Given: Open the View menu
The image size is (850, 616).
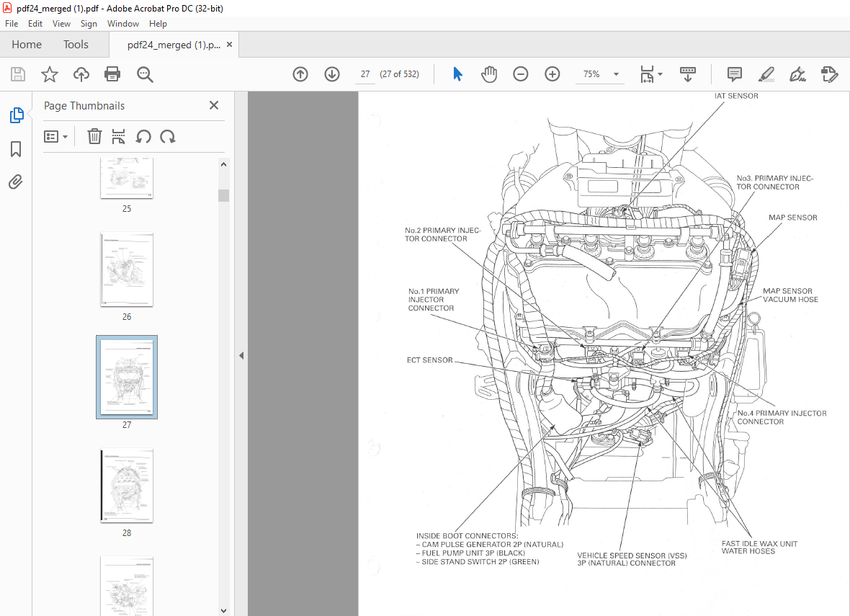Looking at the screenshot, I should click(61, 23).
